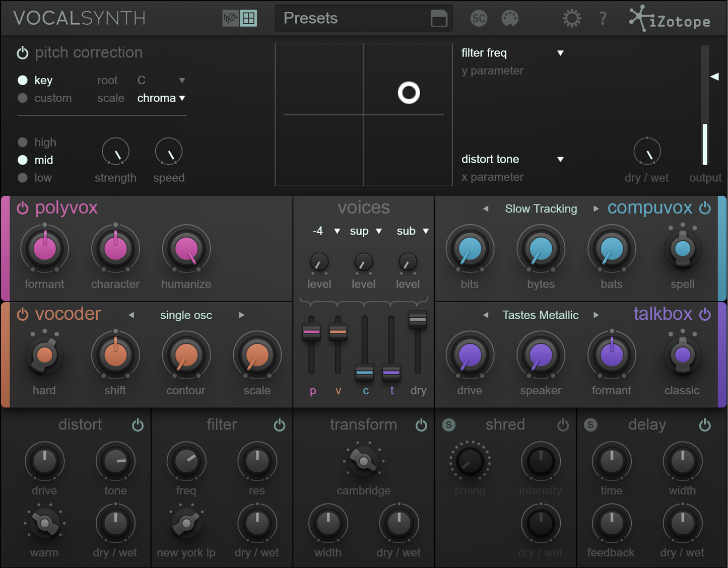Open the settings gear icon
This screenshot has width=728, height=568.
click(x=571, y=19)
